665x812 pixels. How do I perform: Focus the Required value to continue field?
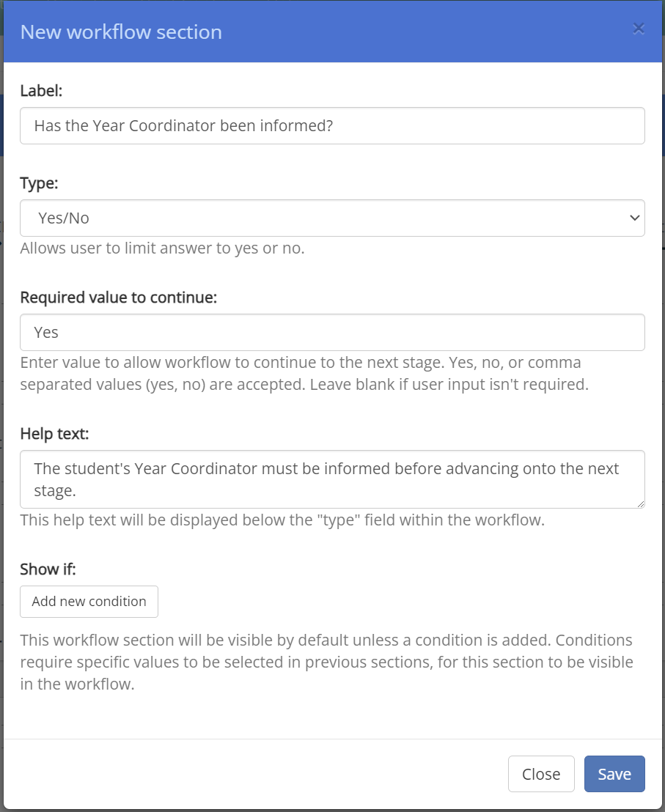[x=333, y=333]
